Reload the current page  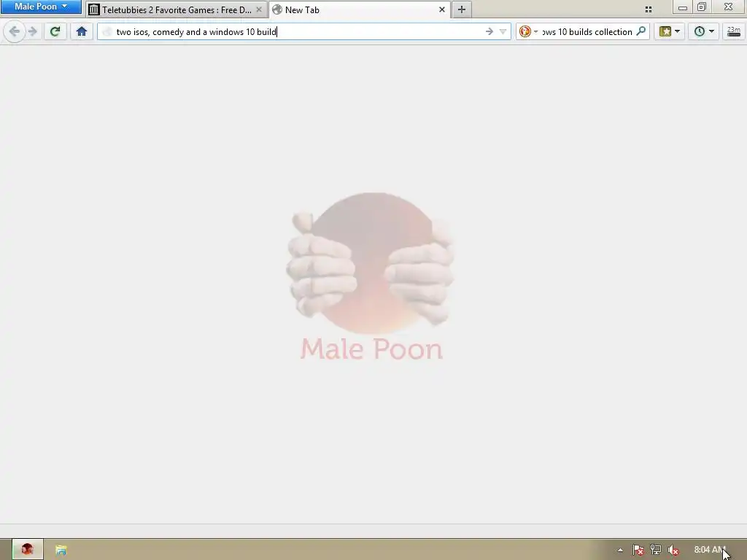(55, 32)
